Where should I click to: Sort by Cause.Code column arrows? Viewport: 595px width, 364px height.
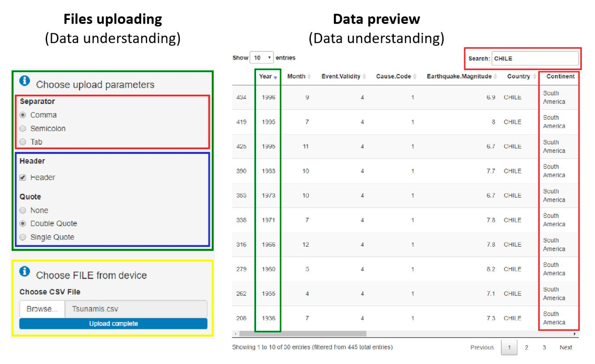(x=415, y=76)
